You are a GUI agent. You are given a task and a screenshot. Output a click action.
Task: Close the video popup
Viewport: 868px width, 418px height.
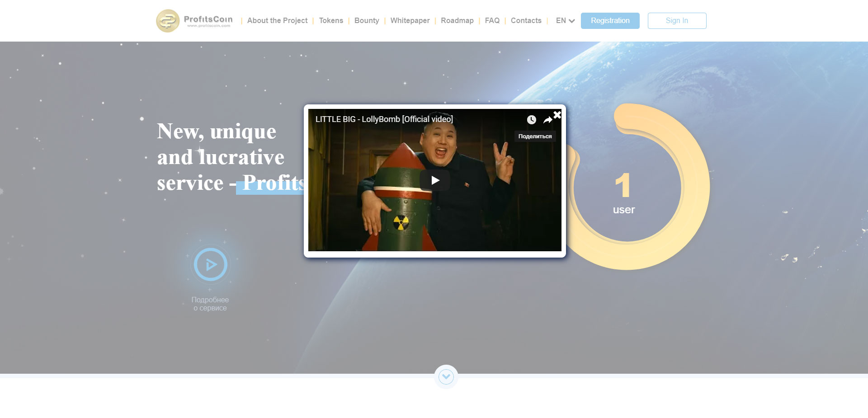[557, 115]
